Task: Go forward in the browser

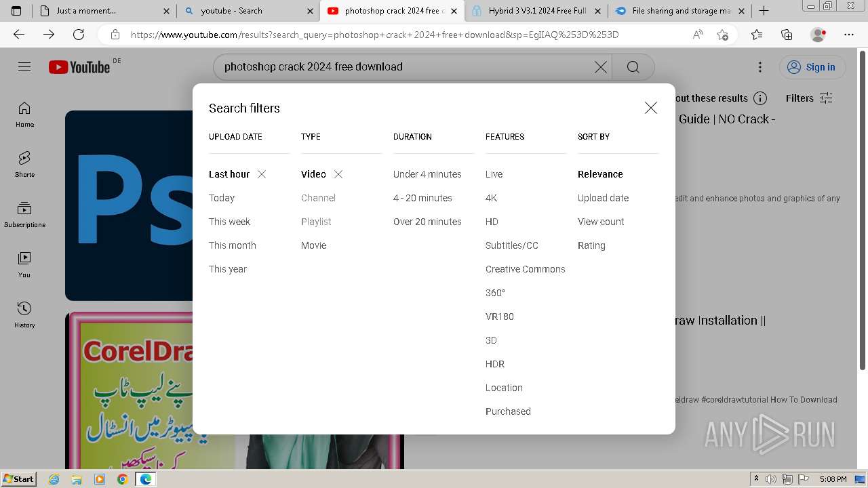Action: click(49, 35)
